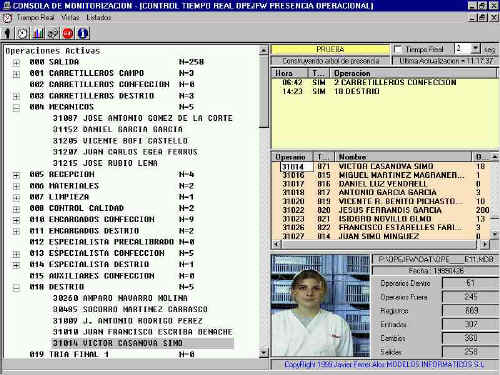Open the bar chart toolbar icon
The height and width of the screenshot is (375, 500).
coord(38,33)
